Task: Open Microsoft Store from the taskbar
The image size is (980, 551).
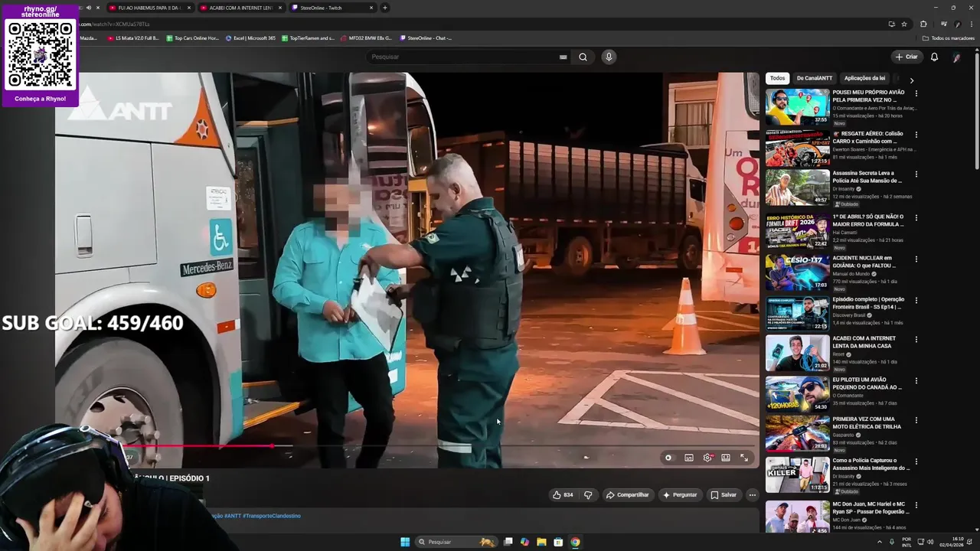Action: [558, 542]
